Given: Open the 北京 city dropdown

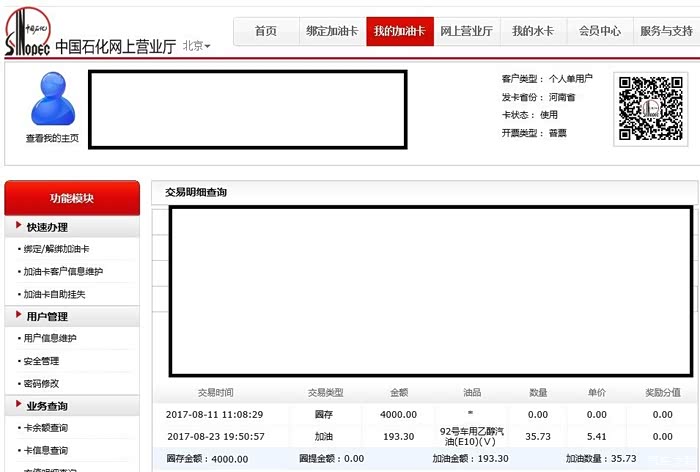Looking at the screenshot, I should pyautogui.click(x=197, y=46).
